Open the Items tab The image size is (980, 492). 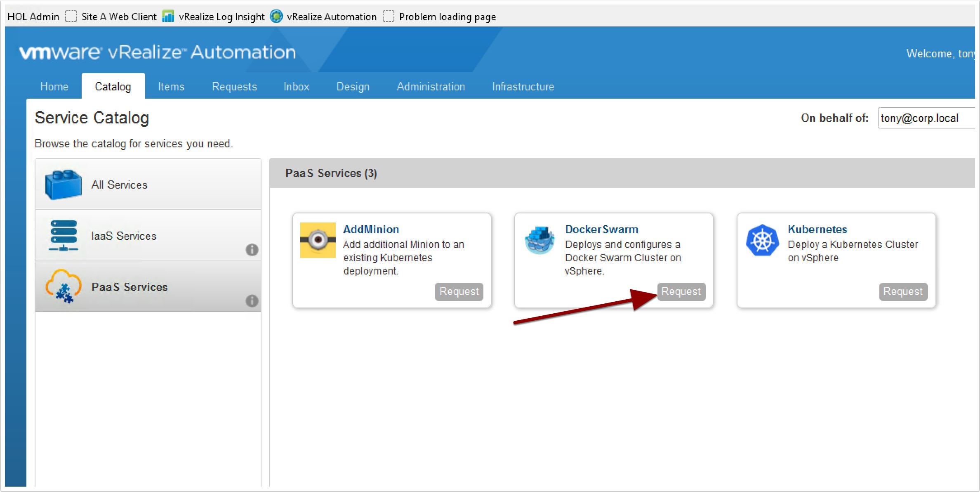(171, 87)
